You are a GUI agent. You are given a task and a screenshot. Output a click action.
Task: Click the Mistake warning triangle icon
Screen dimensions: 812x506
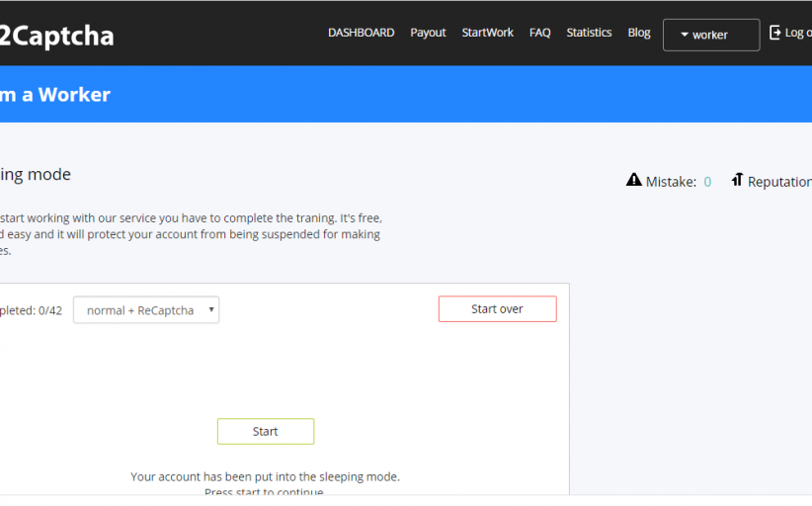click(634, 180)
